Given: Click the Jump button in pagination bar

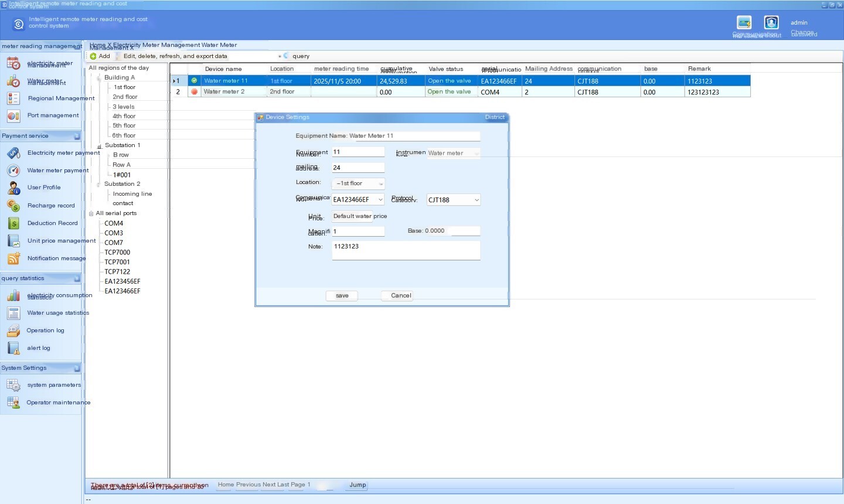Looking at the screenshot, I should pyautogui.click(x=358, y=485).
